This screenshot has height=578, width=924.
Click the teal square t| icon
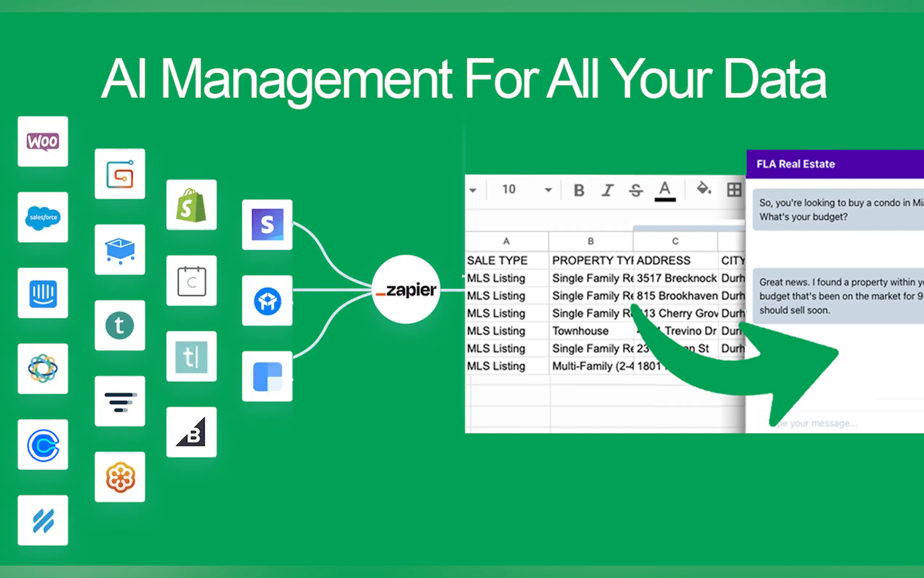191,356
